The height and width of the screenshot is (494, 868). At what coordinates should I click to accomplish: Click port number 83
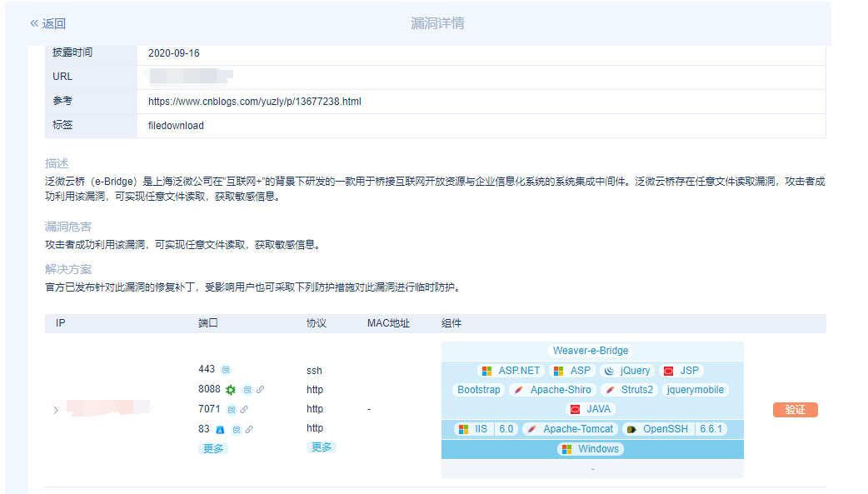[204, 429]
